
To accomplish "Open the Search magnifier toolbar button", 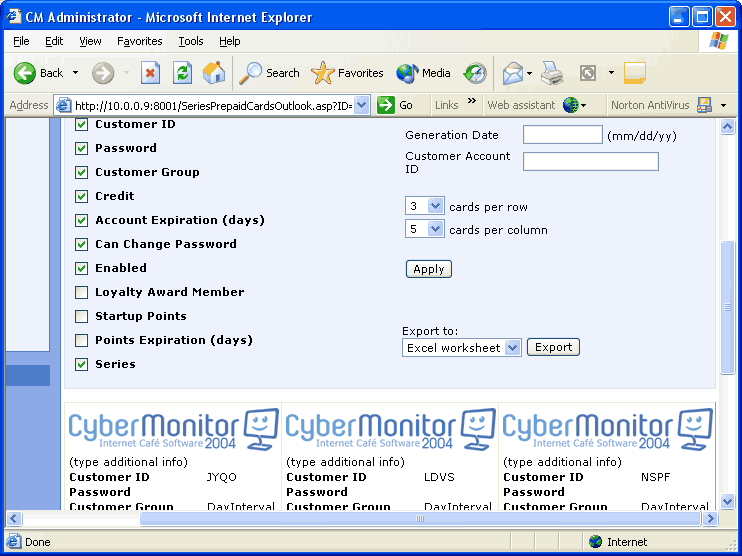I will pyautogui.click(x=269, y=73).
